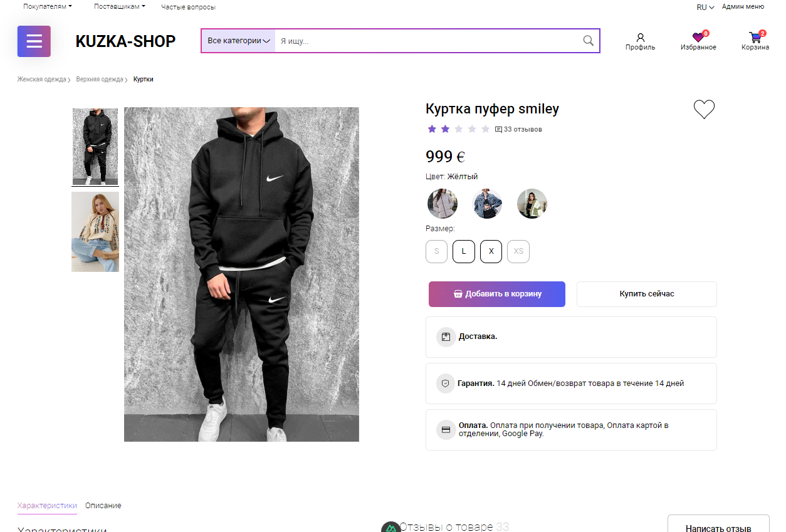Click the search magnifier icon
This screenshot has width=786, height=532.
[x=588, y=41]
